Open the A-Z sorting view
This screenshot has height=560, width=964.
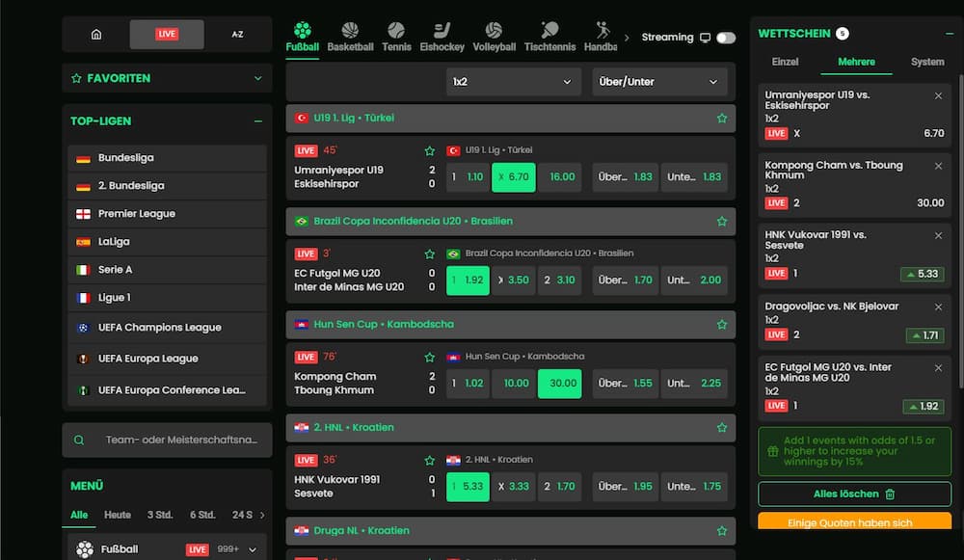(x=236, y=33)
